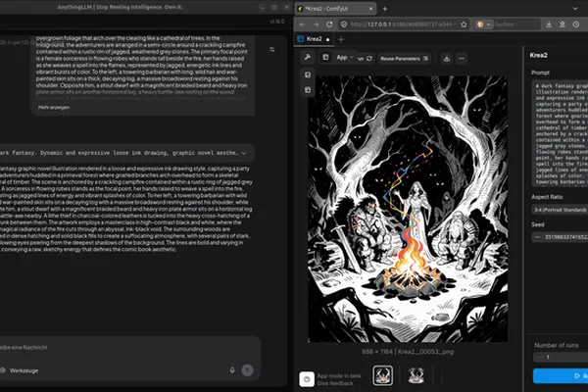Click the settings sliders icon in AnythingLLM chat
This screenshot has height=392, width=588.
point(271,50)
